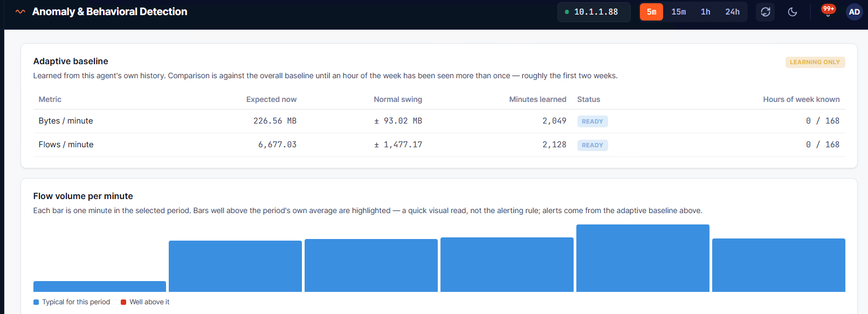Click the Adaptive baseline heading
868x314 pixels.
[x=71, y=62]
